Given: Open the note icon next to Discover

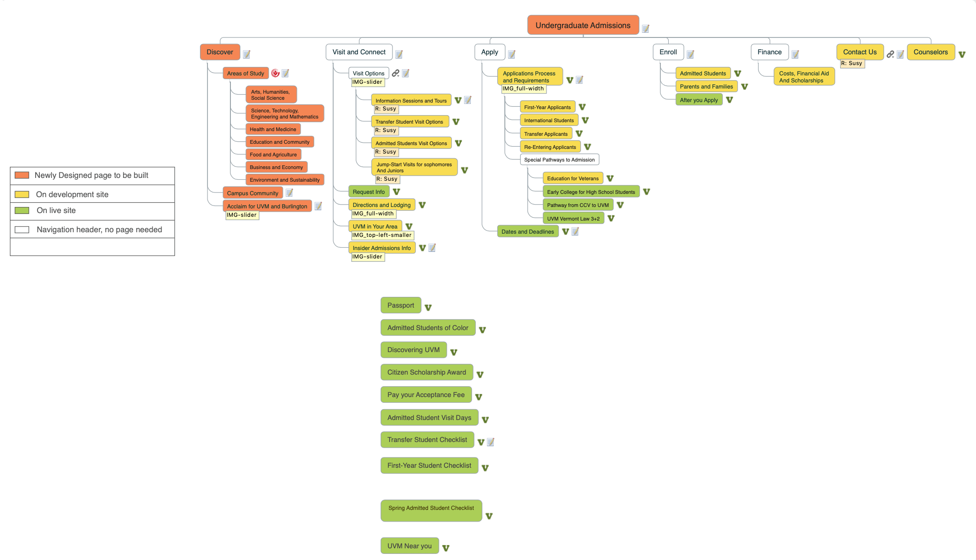Looking at the screenshot, I should coord(247,54).
